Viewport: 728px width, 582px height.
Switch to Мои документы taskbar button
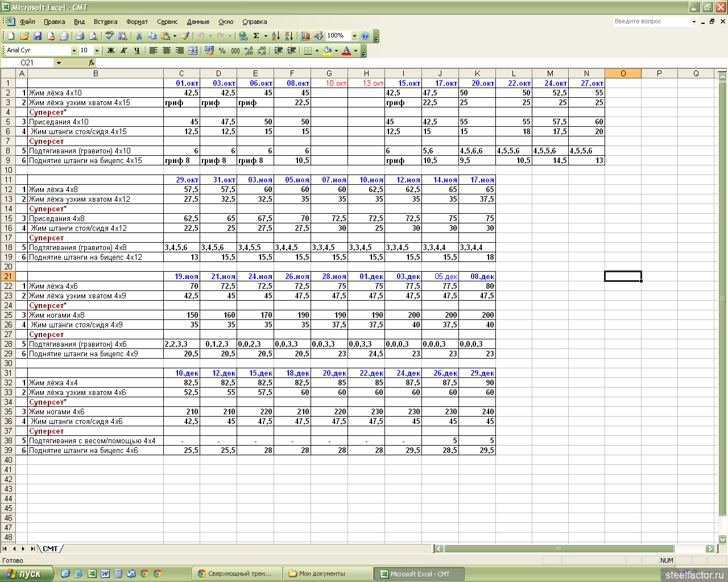[327, 573]
